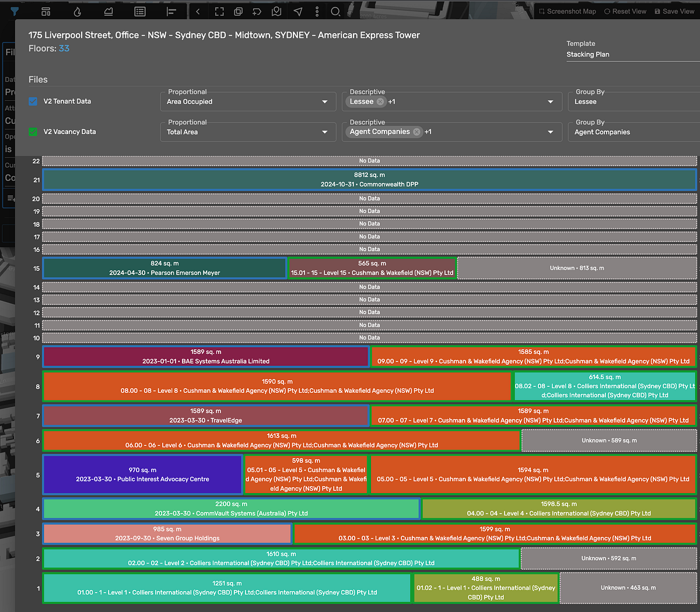700x612 pixels.
Task: Click Screenshot Map button
Action: click(567, 11)
